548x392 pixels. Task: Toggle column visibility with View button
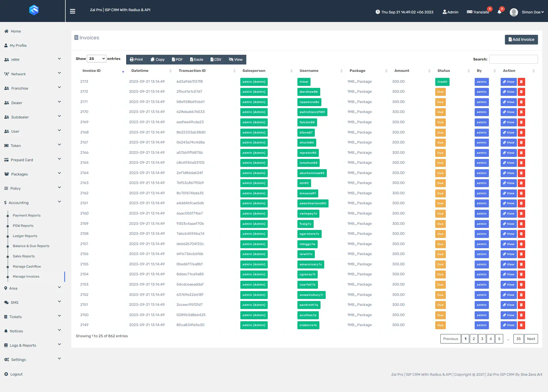235,60
